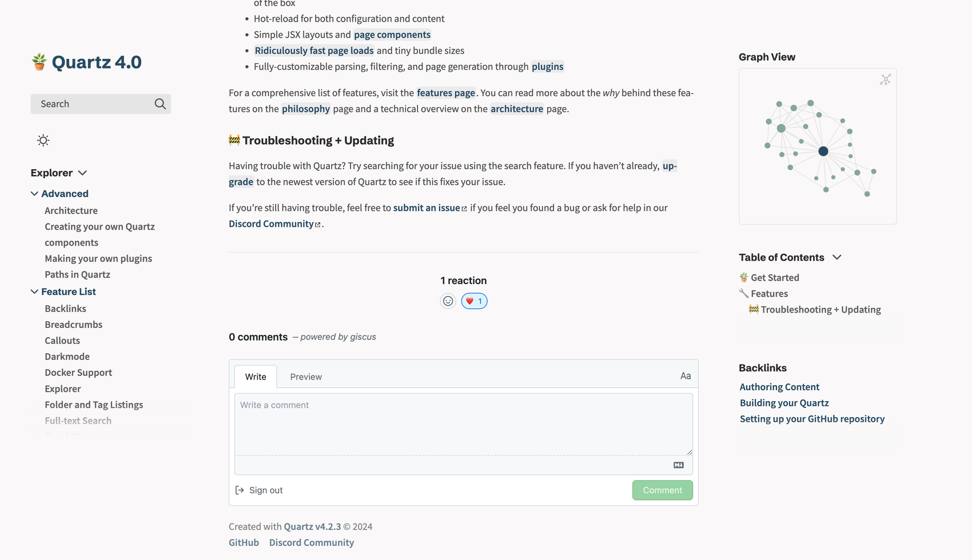Click the Sign out icon

pyautogui.click(x=240, y=490)
